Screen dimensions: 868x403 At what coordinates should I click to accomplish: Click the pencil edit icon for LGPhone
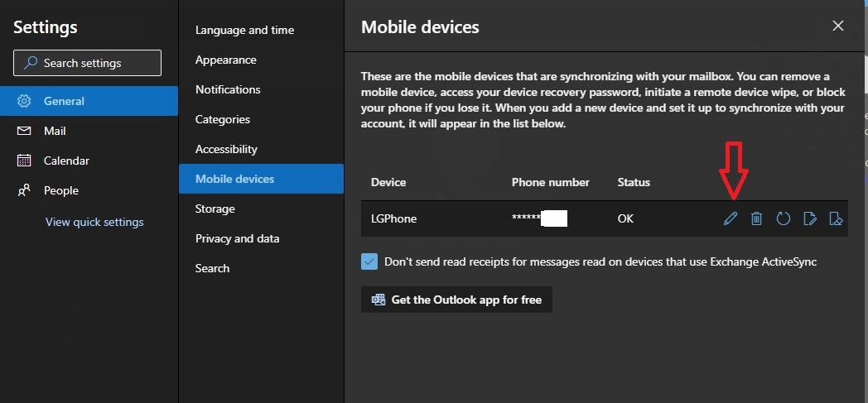731,218
